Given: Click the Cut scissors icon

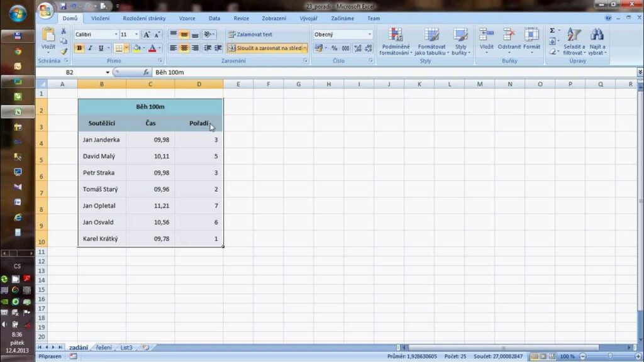Looking at the screenshot, I should click(x=64, y=31).
